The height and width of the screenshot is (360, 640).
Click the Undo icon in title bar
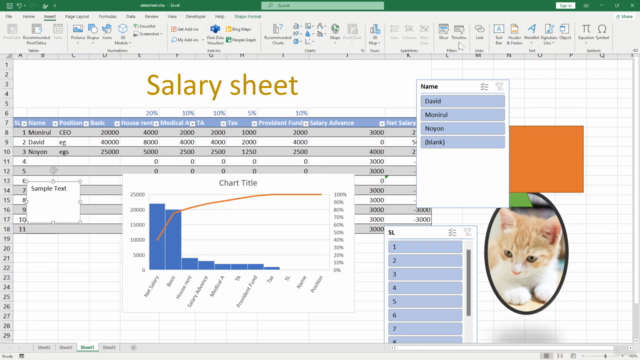coord(19,6)
